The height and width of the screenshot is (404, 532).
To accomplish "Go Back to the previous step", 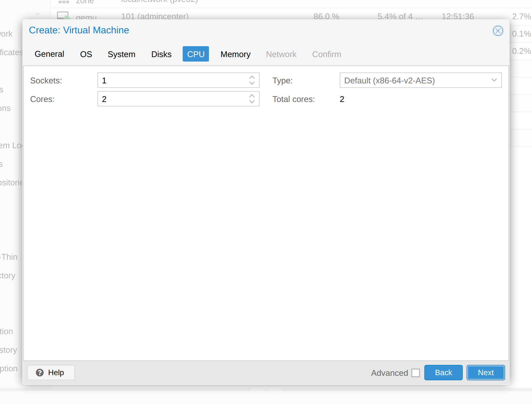I will coord(443,373).
